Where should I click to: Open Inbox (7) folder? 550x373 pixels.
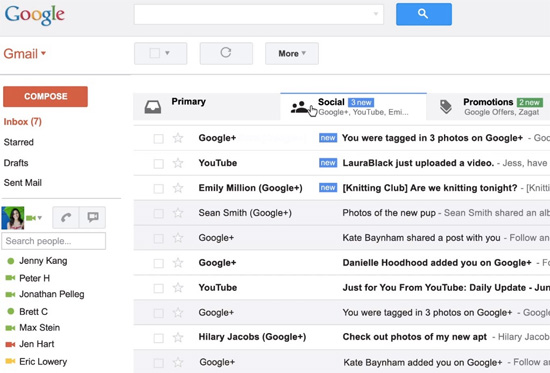coord(23,122)
